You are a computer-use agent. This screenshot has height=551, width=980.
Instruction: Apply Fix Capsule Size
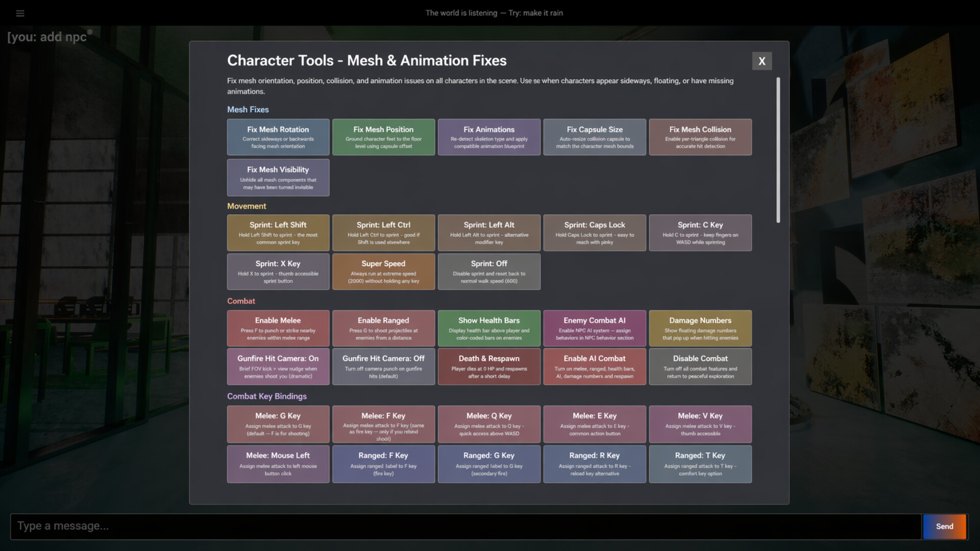click(595, 137)
